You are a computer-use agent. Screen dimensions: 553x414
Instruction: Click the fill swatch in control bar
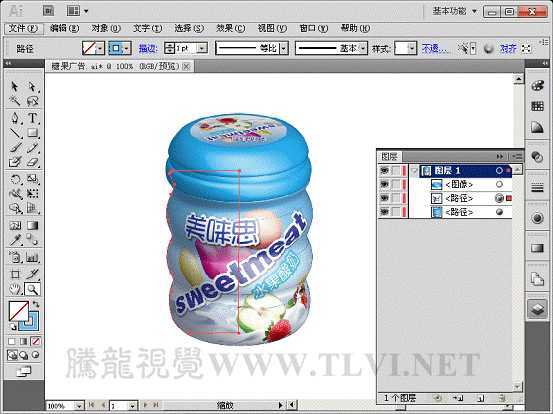pyautogui.click(x=89, y=48)
